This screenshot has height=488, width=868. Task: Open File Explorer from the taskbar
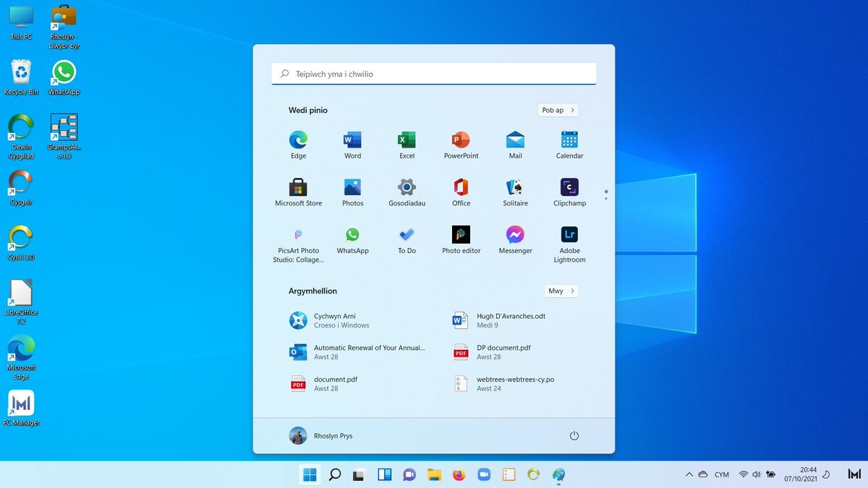point(434,474)
